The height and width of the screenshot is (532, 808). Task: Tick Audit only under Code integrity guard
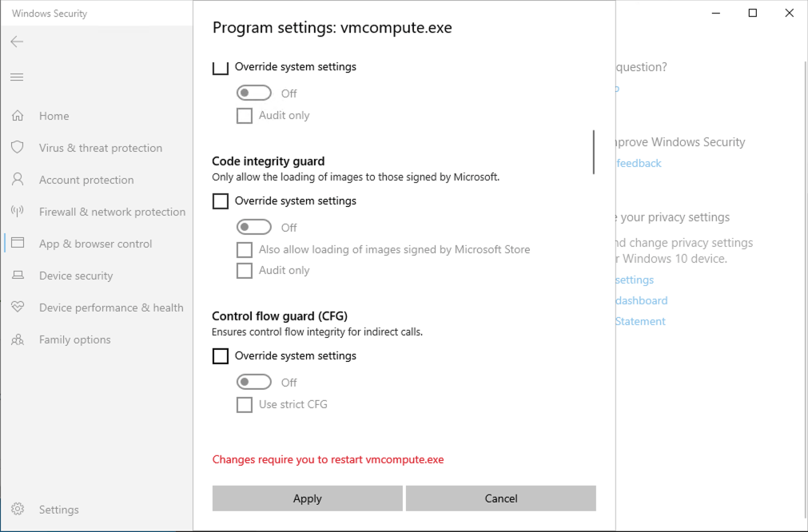245,270
